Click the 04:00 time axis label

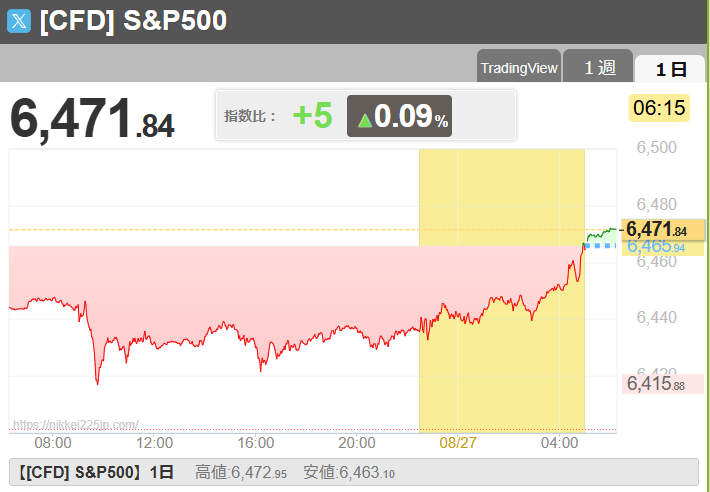[x=559, y=442]
